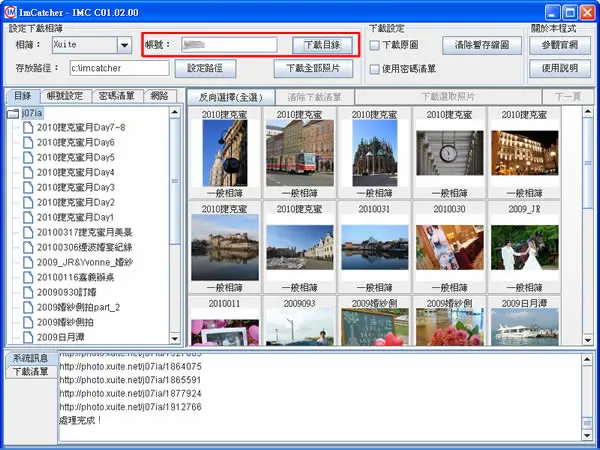Click the file icon beside 20090930訂婚
This screenshot has width=600, height=450.
tap(28, 292)
